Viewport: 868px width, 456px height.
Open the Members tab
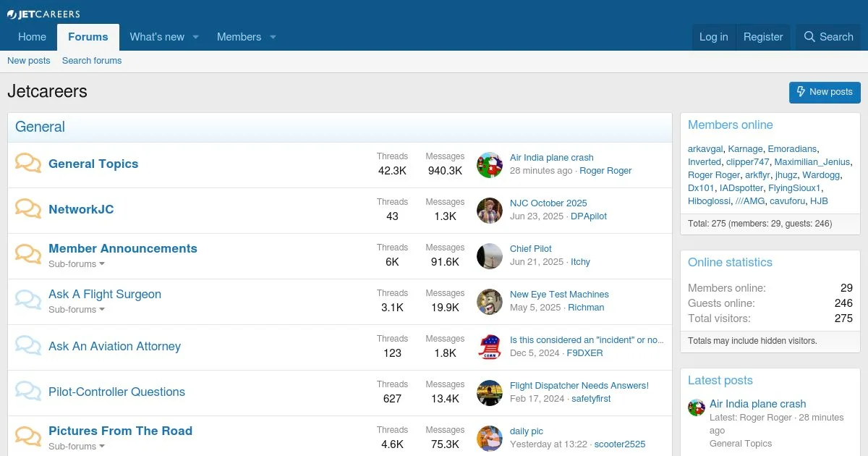[239, 37]
